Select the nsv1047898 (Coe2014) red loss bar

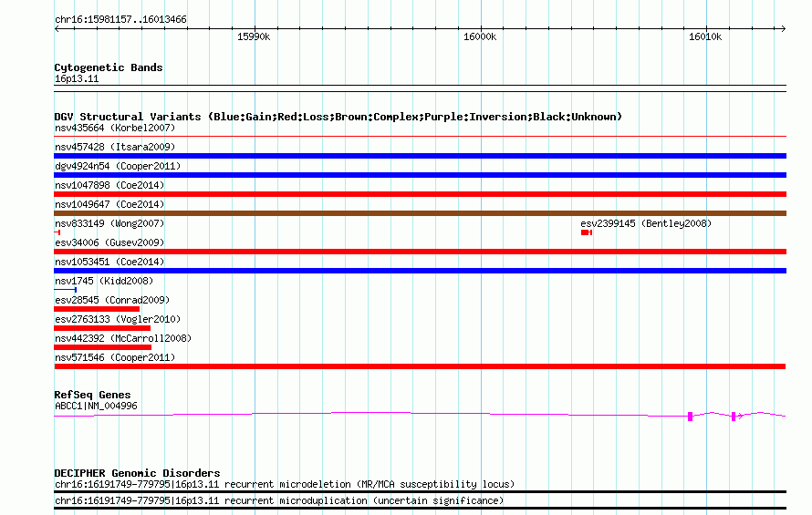click(420, 194)
